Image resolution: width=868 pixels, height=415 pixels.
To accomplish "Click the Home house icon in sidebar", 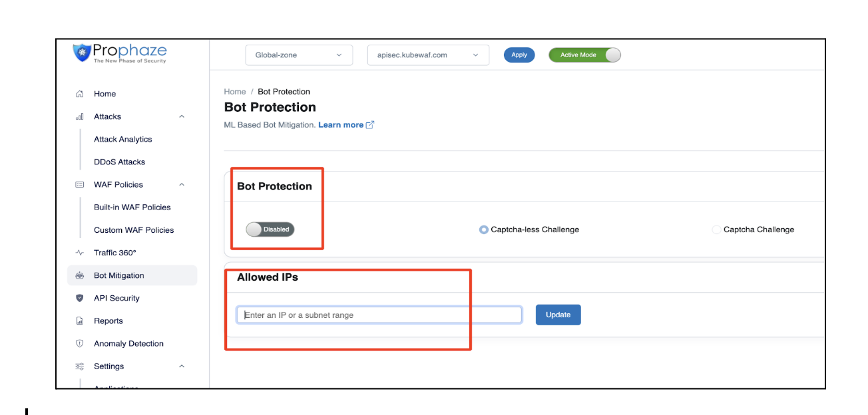I will (x=80, y=94).
